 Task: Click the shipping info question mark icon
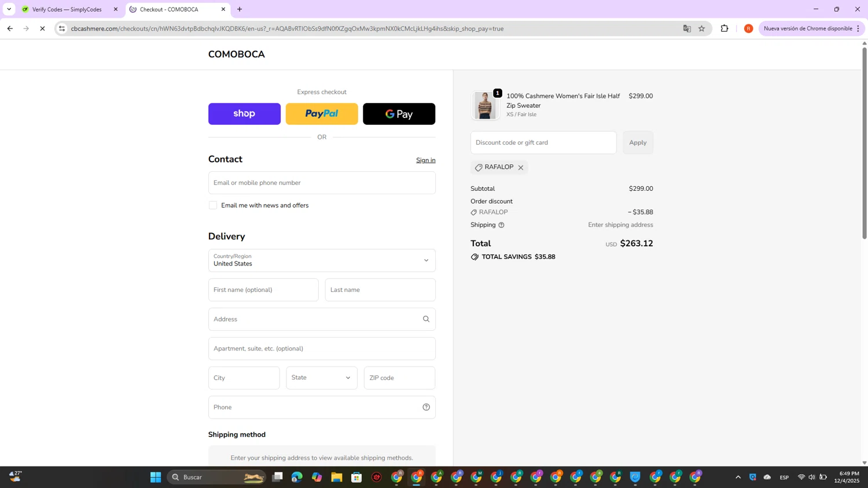[x=501, y=225]
